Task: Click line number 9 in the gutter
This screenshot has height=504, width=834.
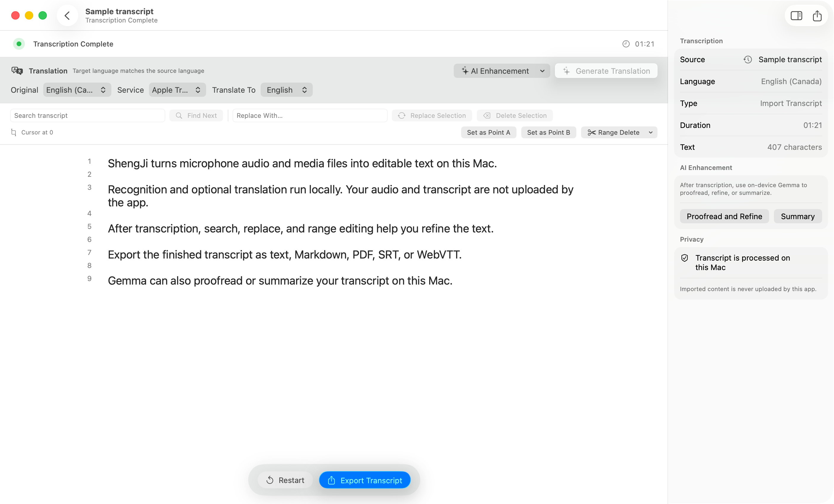Action: click(89, 279)
